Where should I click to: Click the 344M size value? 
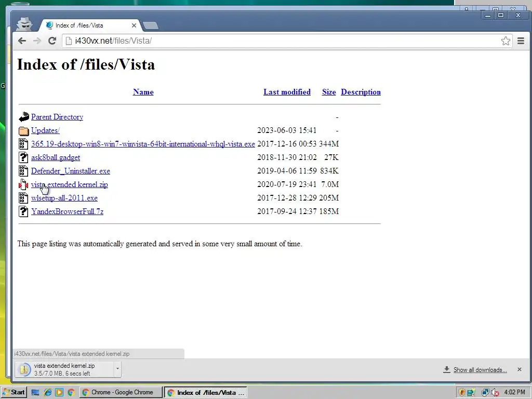click(329, 144)
